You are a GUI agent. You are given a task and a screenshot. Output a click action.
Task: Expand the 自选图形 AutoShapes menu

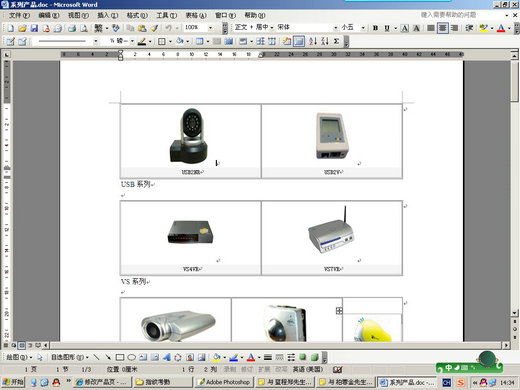[70, 357]
